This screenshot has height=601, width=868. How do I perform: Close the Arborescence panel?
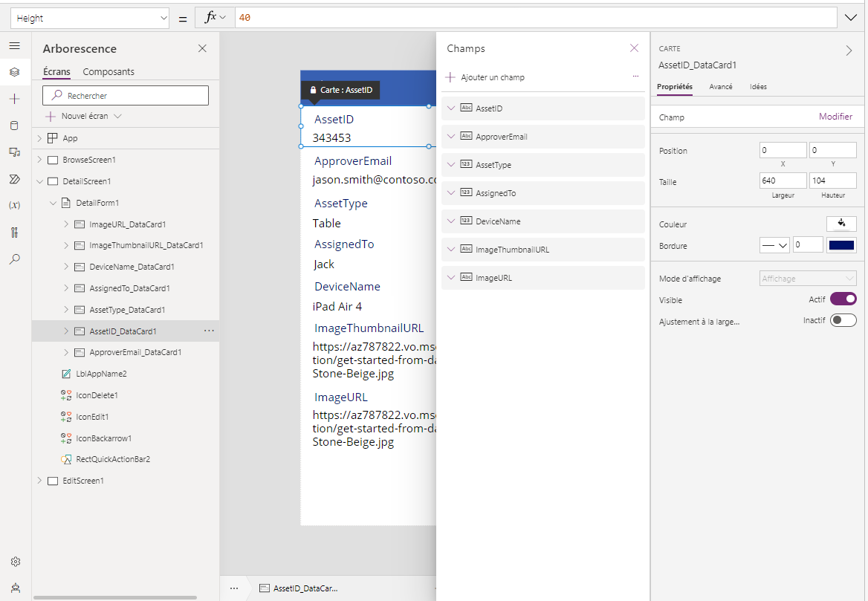(x=203, y=49)
